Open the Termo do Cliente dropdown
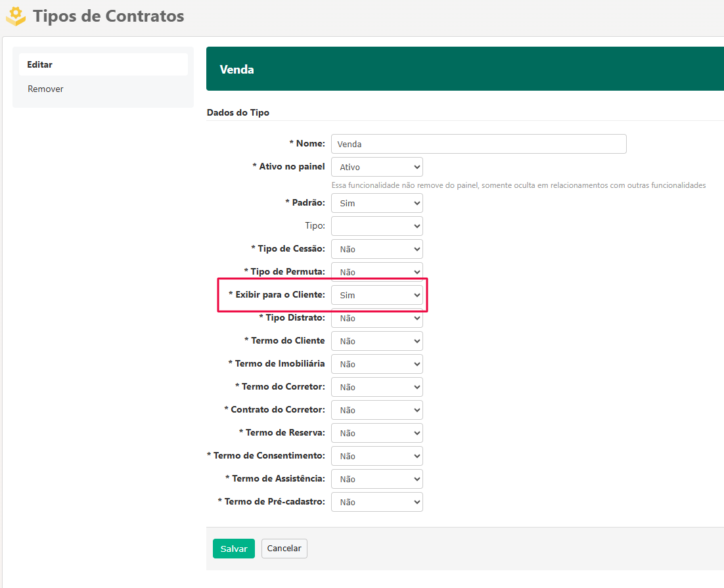The image size is (724, 588). tap(376, 341)
